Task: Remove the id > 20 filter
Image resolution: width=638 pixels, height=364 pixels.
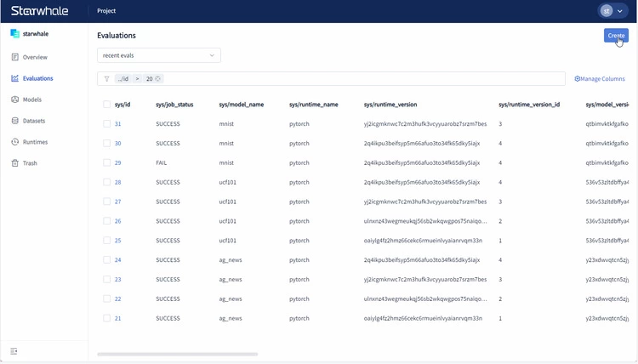Action: (x=159, y=78)
